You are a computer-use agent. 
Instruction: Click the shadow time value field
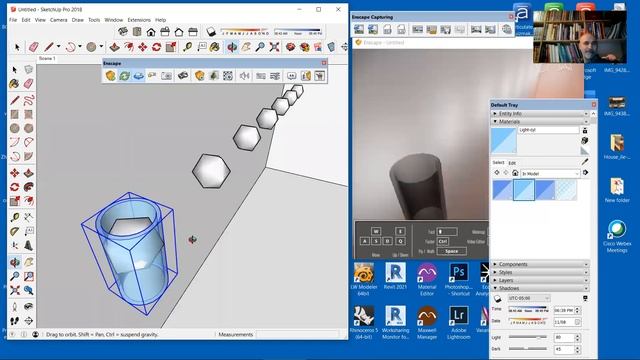564,310
